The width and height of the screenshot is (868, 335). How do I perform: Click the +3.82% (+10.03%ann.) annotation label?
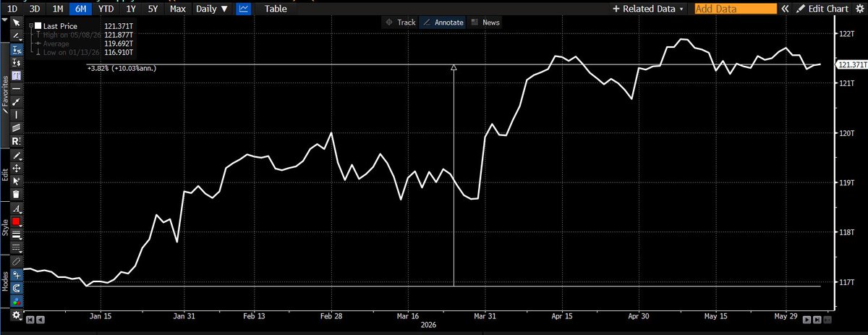[121, 68]
